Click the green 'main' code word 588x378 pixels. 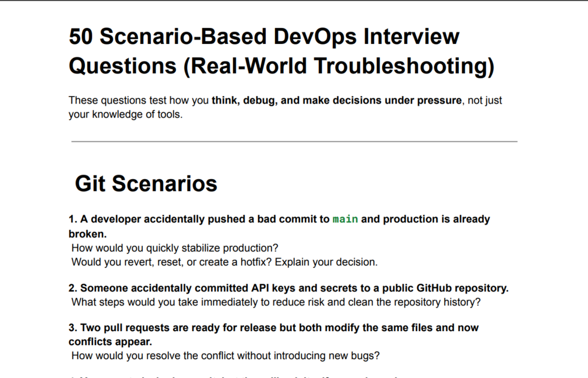pos(345,219)
